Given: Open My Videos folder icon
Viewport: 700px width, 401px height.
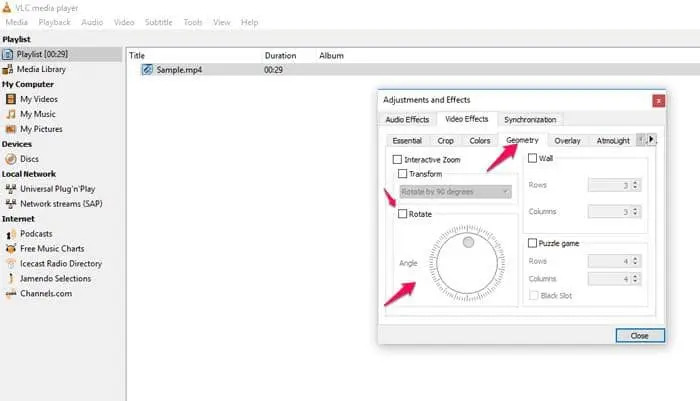Looking at the screenshot, I should click(x=10, y=99).
